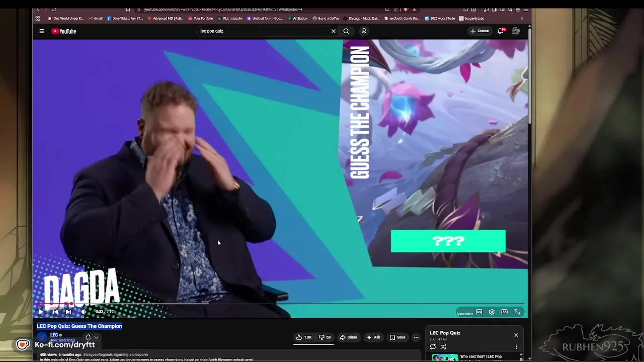Click the video title 'LEC Pop Quiz: Guess The Champion'
This screenshot has height=362, width=644.
[79, 326]
